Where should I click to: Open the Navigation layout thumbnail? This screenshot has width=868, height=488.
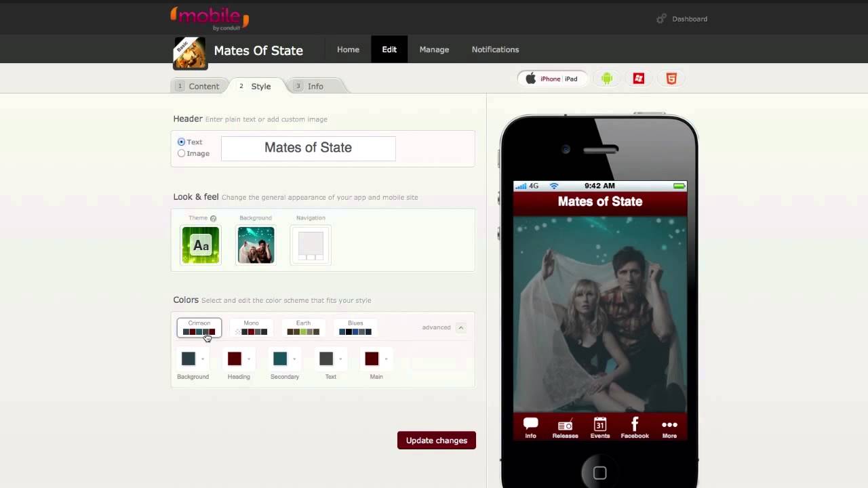(x=311, y=245)
